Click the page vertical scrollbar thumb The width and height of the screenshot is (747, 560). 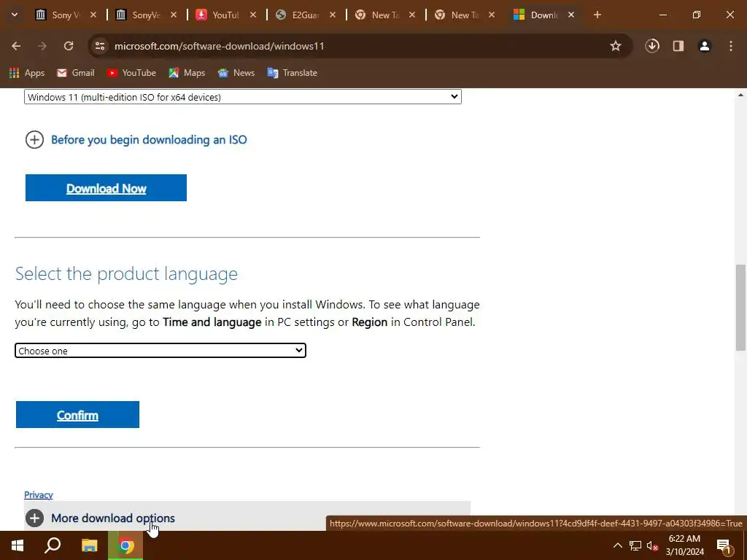coord(740,308)
